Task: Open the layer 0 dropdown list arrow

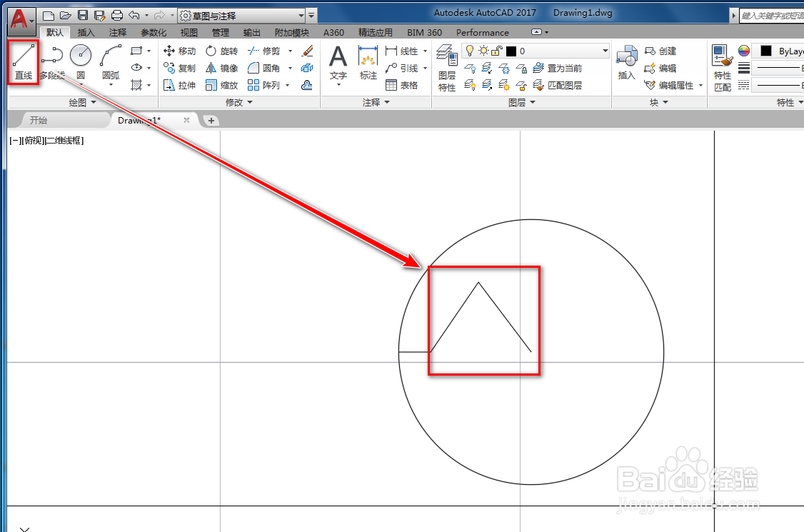Action: [605, 51]
